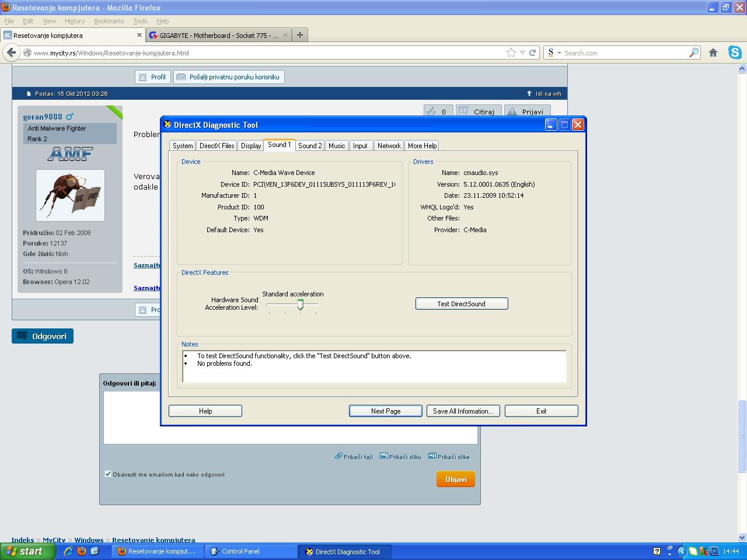Click the Exit button in DirectX dialog
This screenshot has width=747, height=560.
click(542, 411)
